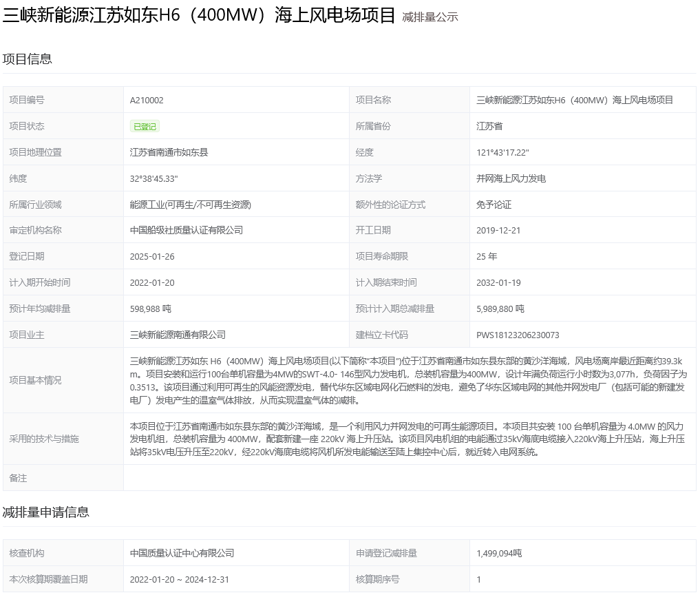Click the 核算期序号 label

[377, 579]
